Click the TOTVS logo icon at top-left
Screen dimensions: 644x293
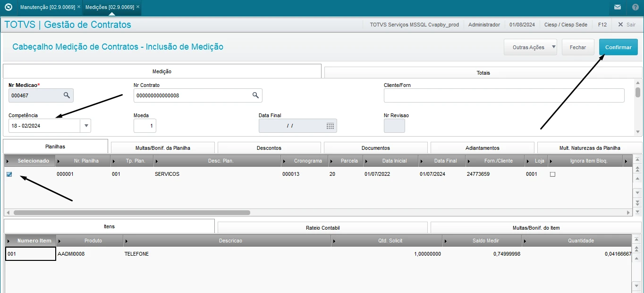coord(8,7)
